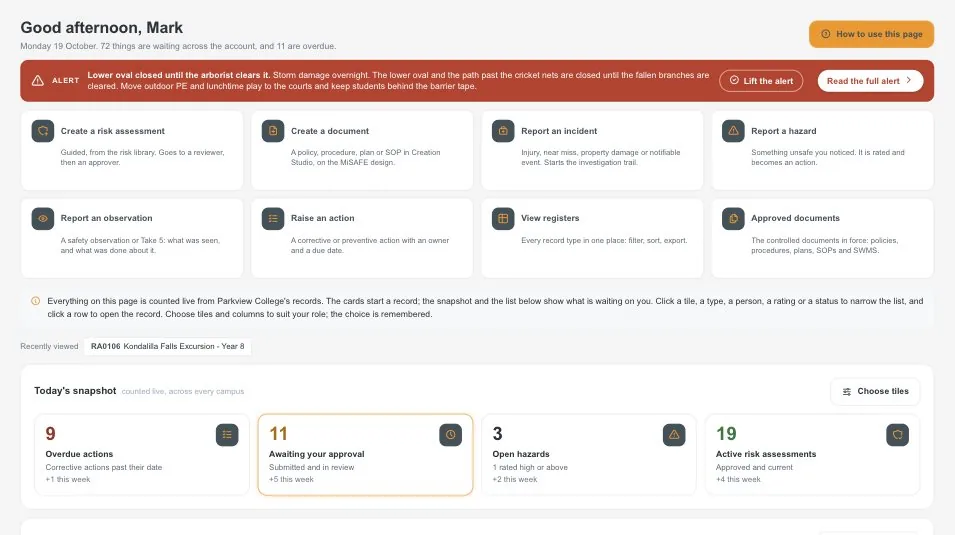This screenshot has width=955, height=535.
Task: Click the Raise an action list icon
Action: click(273, 219)
